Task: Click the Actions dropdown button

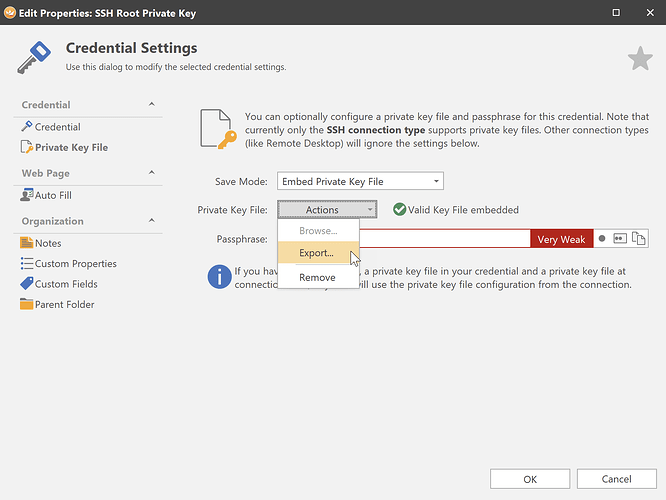Action: (x=327, y=210)
